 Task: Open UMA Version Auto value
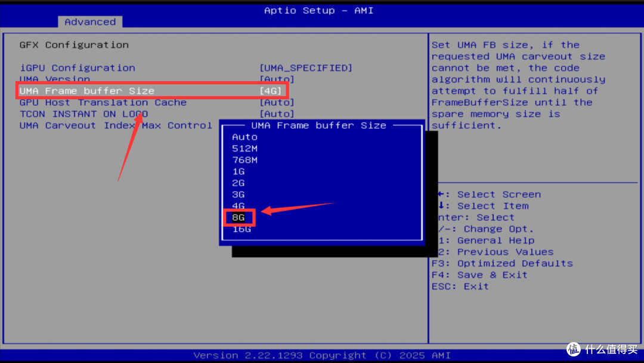coord(277,79)
